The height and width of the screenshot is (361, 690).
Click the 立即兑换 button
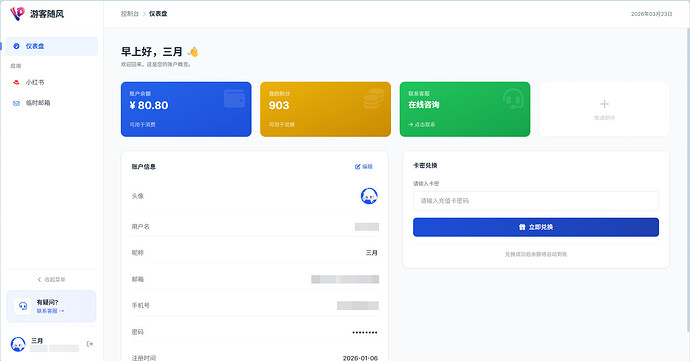coord(536,227)
